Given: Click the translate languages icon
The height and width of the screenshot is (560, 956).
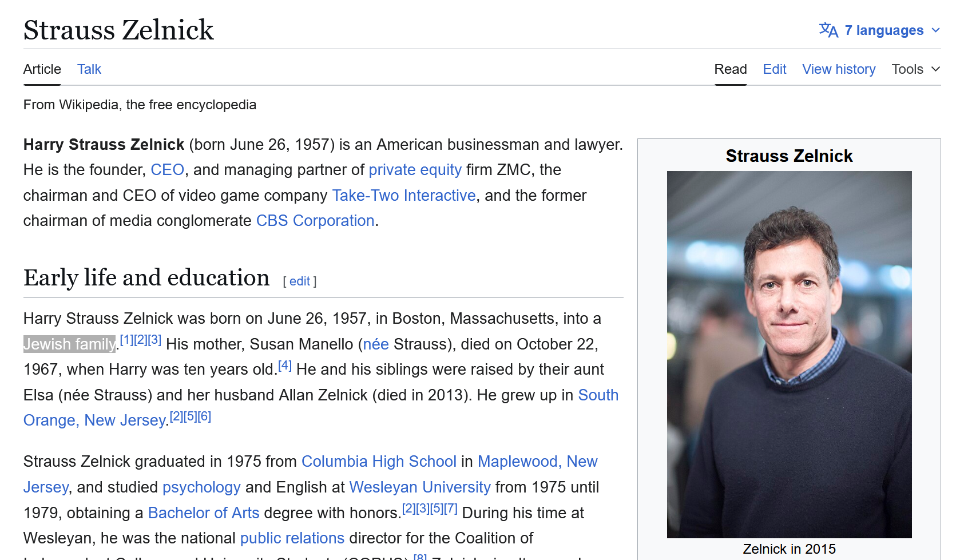Looking at the screenshot, I should 828,30.
